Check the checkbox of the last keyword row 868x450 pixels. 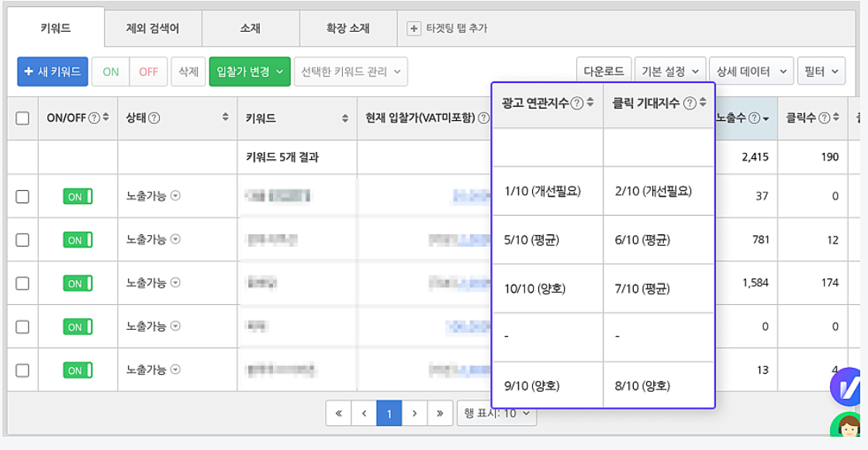point(22,370)
